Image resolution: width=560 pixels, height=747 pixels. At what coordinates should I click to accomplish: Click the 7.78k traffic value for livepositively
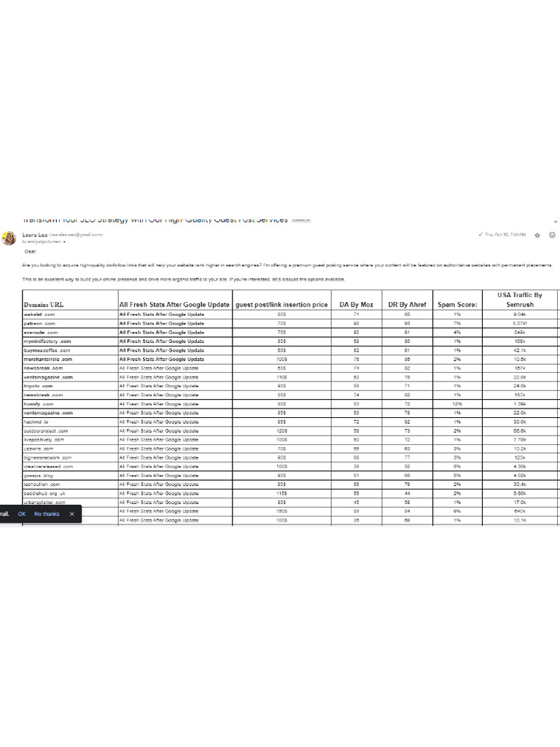pos(519,440)
